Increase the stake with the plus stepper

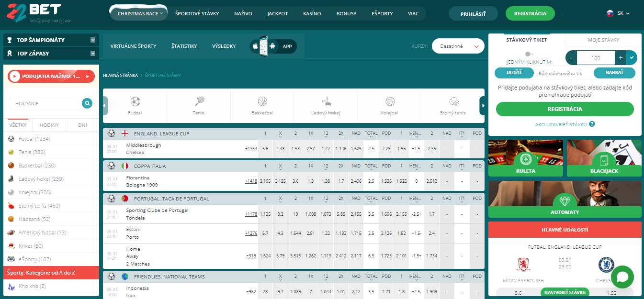pyautogui.click(x=620, y=57)
